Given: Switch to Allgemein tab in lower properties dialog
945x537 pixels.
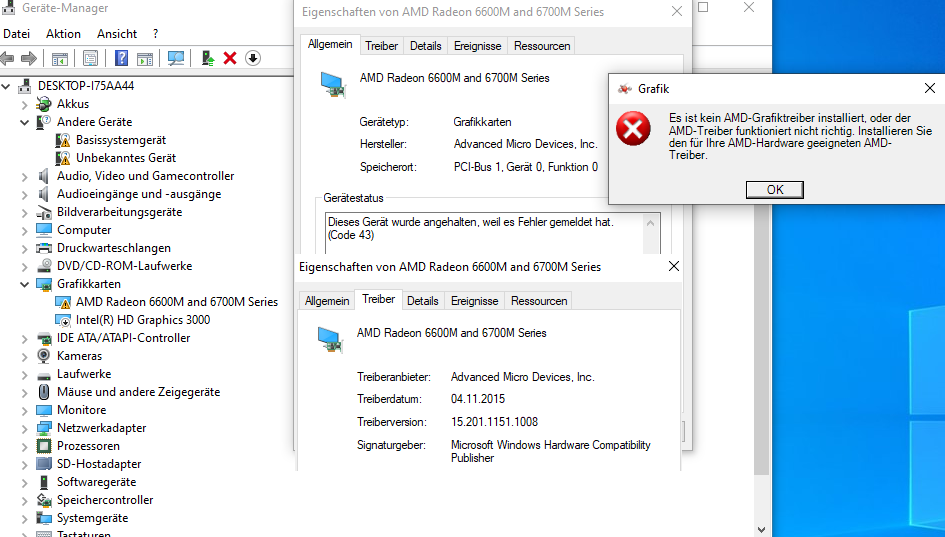Looking at the screenshot, I should click(x=327, y=301).
